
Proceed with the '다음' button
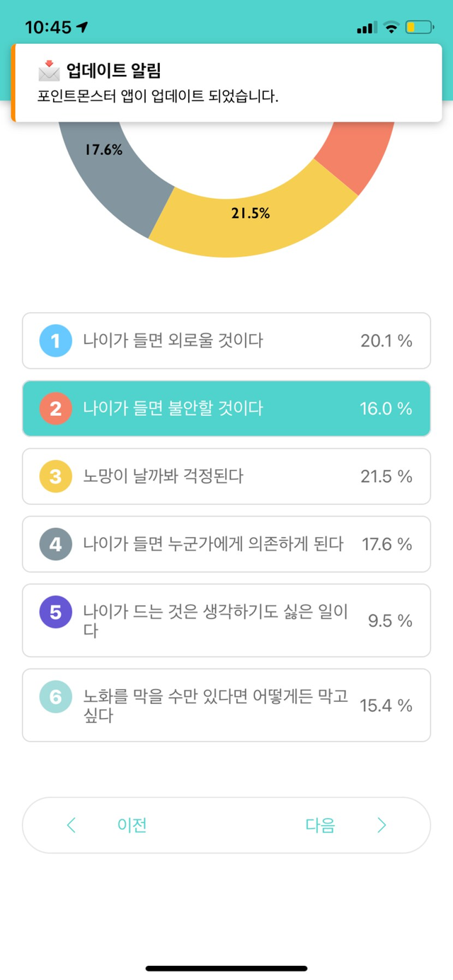[x=320, y=825]
